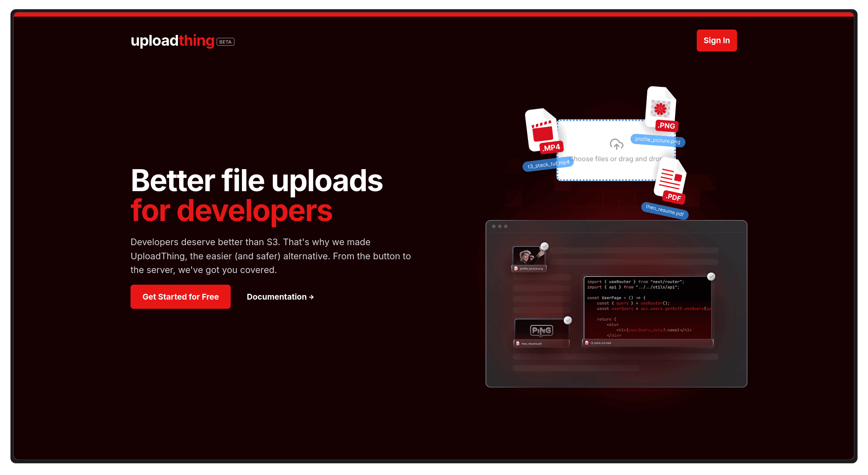Toggle the checkmark on theo_resume.pdf upload
Image resolution: width=868 pixels, height=475 pixels.
[568, 320]
